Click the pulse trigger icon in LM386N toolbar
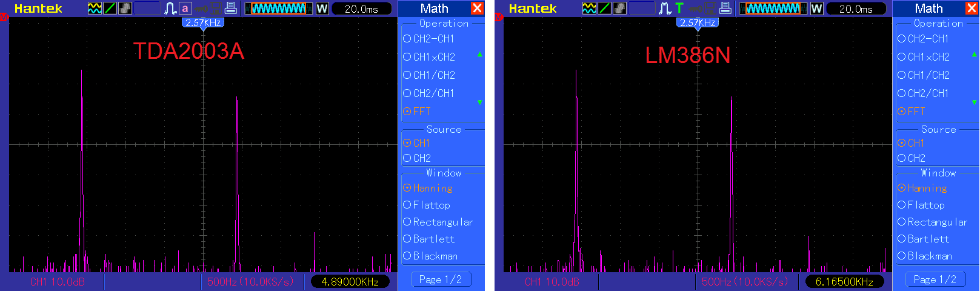 click(665, 8)
